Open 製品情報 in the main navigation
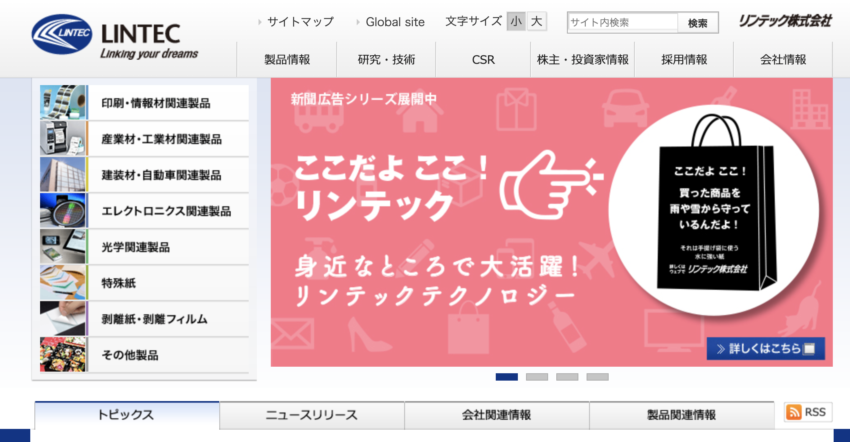Screen dimensions: 850x442 coord(287,60)
